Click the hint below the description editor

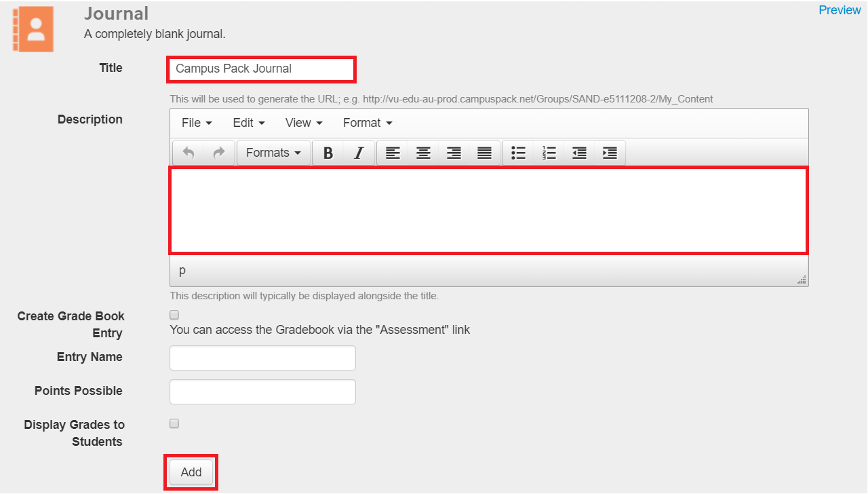click(x=304, y=296)
